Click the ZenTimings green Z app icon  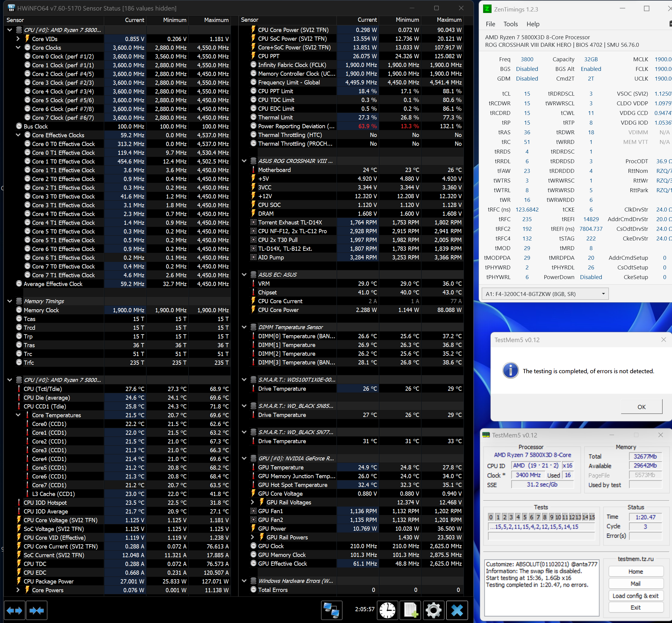487,9
